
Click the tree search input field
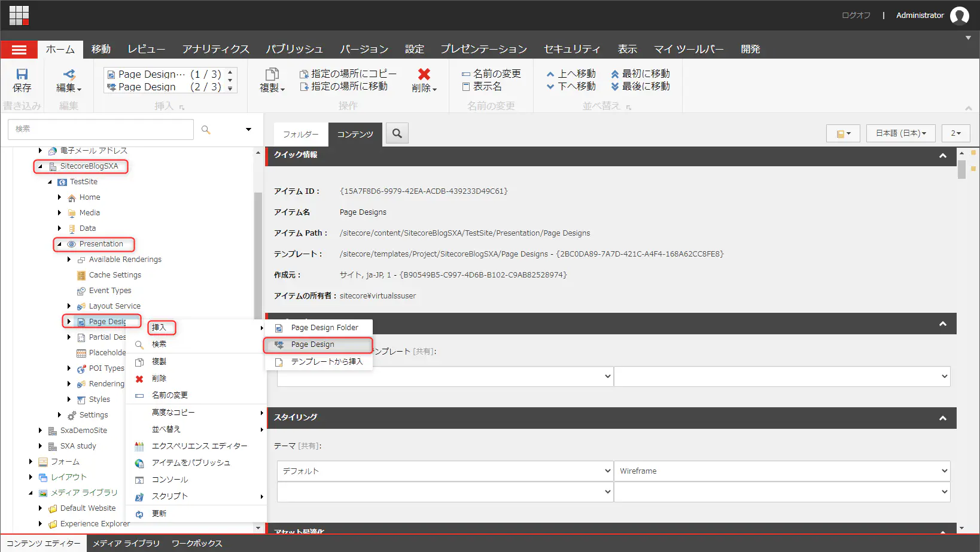click(101, 129)
